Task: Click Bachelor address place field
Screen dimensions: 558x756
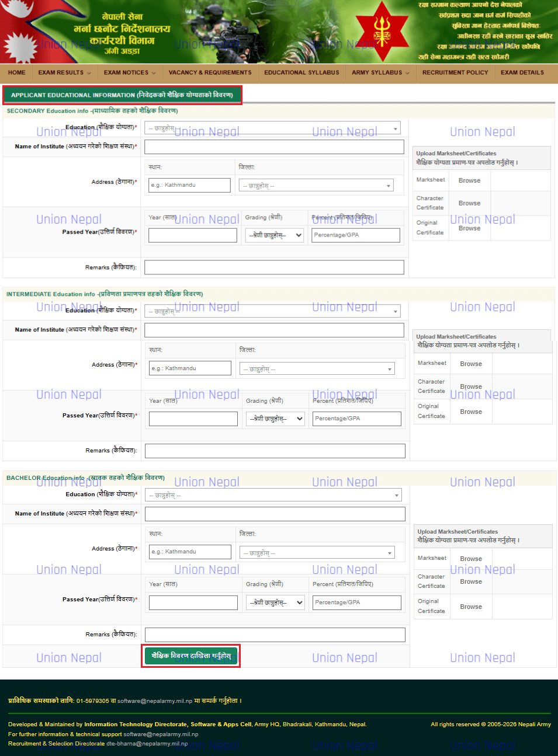Action: (x=190, y=552)
